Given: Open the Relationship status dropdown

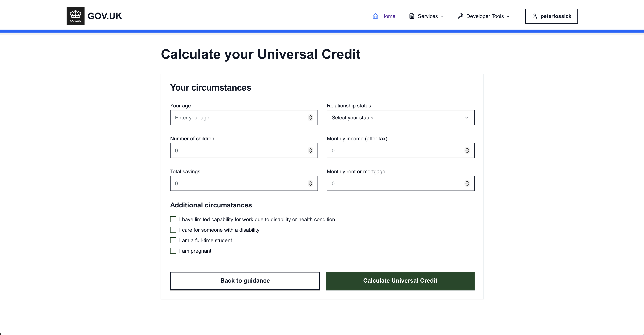Looking at the screenshot, I should [400, 118].
